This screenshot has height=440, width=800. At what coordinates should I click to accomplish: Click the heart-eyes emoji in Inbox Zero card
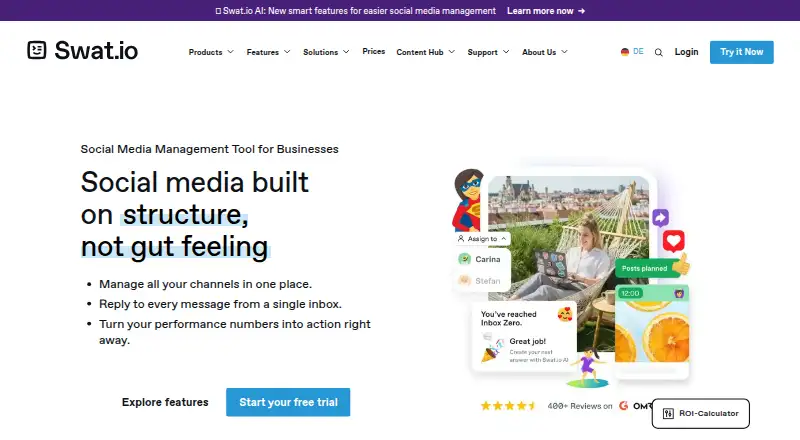tap(565, 314)
